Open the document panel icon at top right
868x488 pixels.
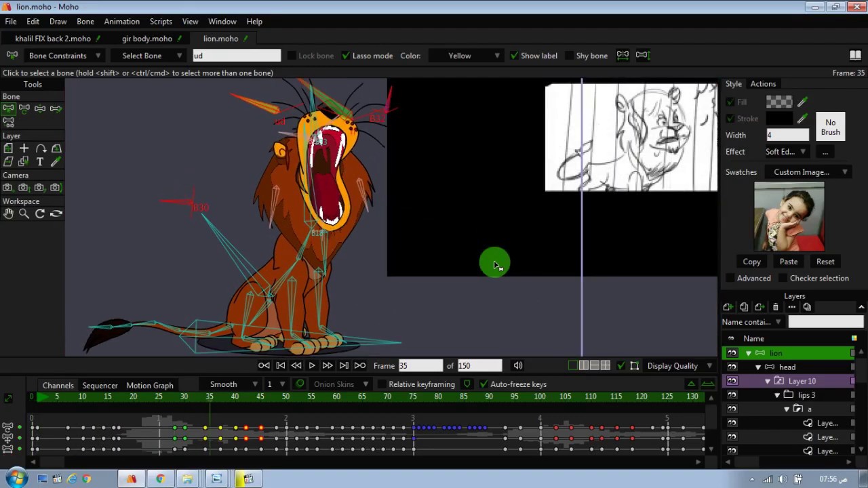(855, 56)
